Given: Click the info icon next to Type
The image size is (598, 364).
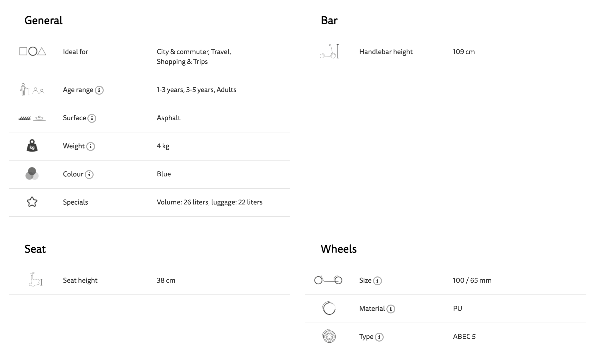Looking at the screenshot, I should coord(379,337).
